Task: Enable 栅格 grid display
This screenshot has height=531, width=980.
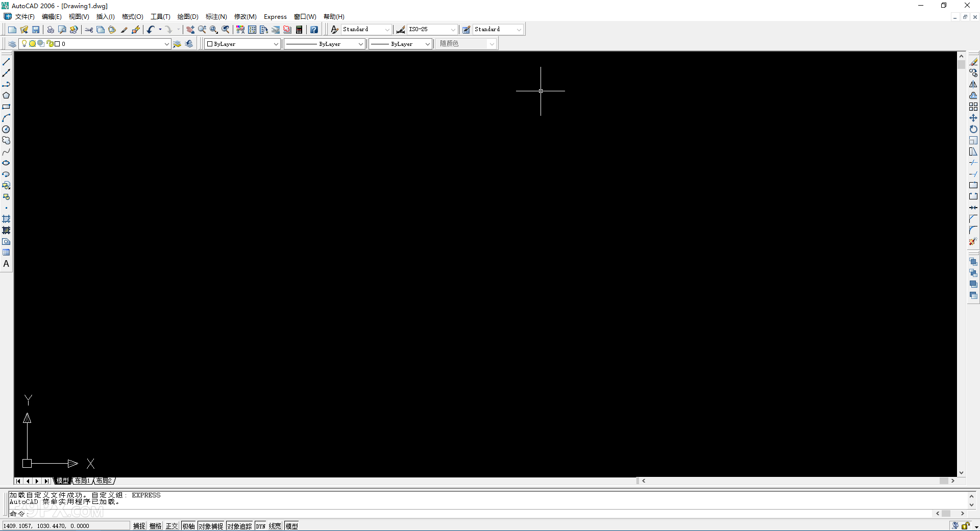Action: [155, 525]
